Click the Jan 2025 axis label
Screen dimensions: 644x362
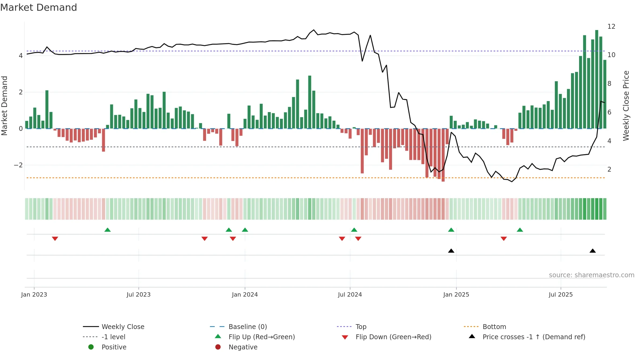pos(456,295)
